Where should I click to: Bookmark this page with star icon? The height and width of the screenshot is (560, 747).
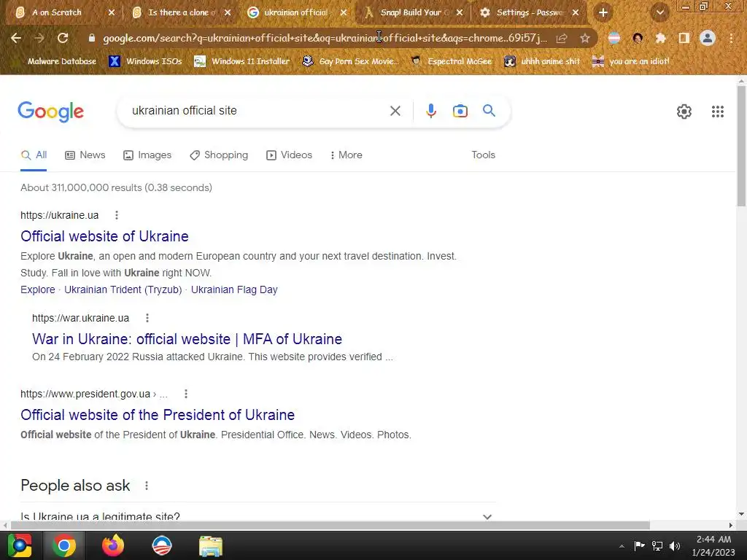(585, 38)
